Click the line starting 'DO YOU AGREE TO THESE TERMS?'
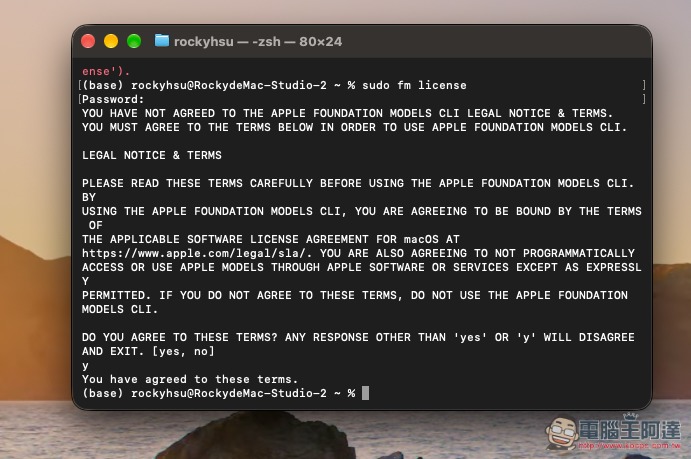The image size is (691, 459). tap(358, 337)
